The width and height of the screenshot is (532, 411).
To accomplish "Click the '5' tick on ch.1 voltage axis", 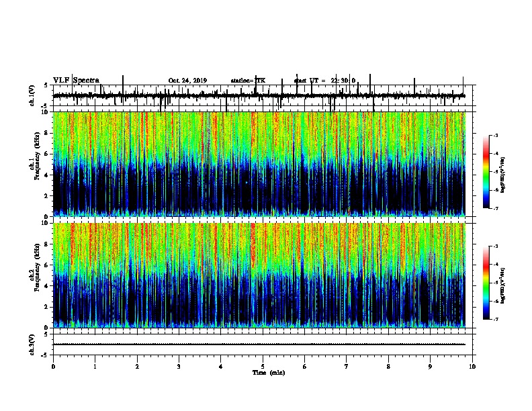I will [46, 85].
